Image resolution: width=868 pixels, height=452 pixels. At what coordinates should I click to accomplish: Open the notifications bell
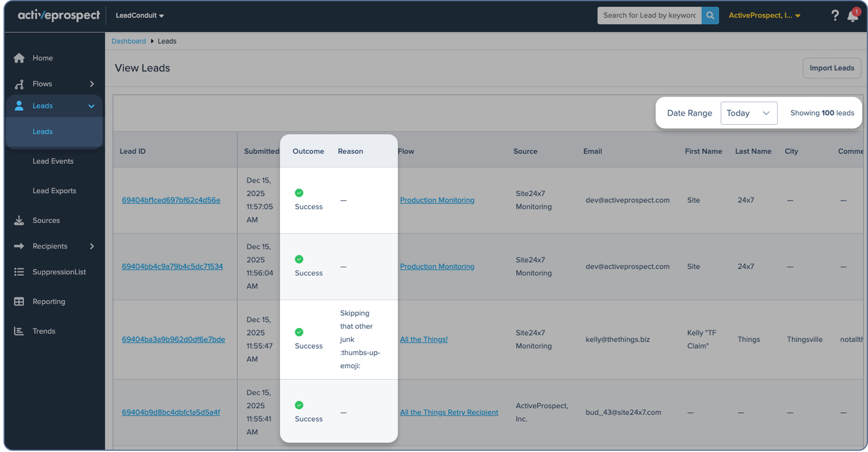(853, 16)
